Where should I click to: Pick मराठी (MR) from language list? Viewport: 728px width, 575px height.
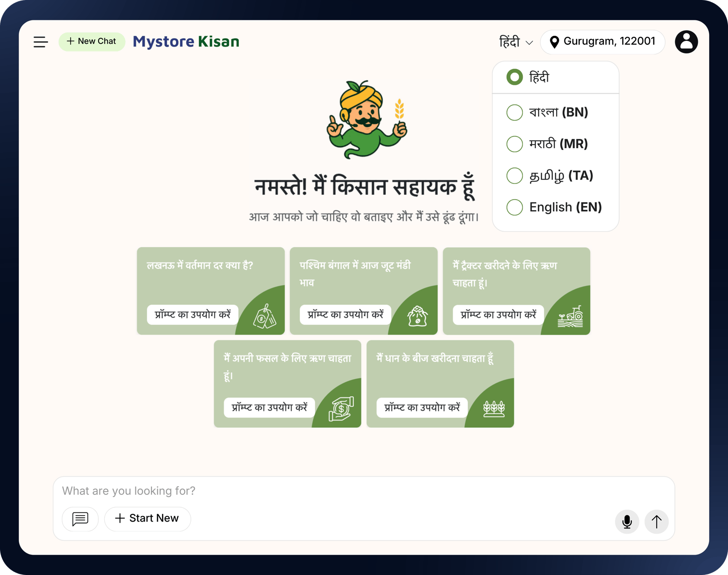[514, 144]
